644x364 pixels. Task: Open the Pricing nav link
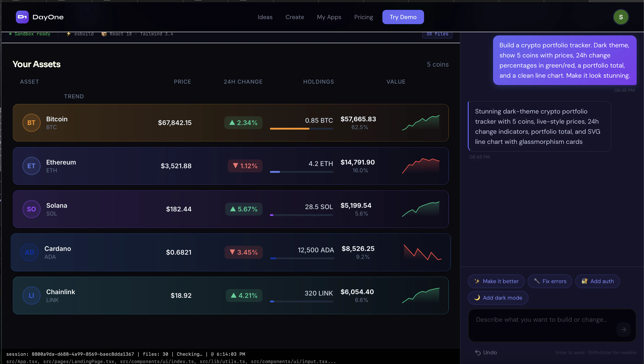click(364, 17)
